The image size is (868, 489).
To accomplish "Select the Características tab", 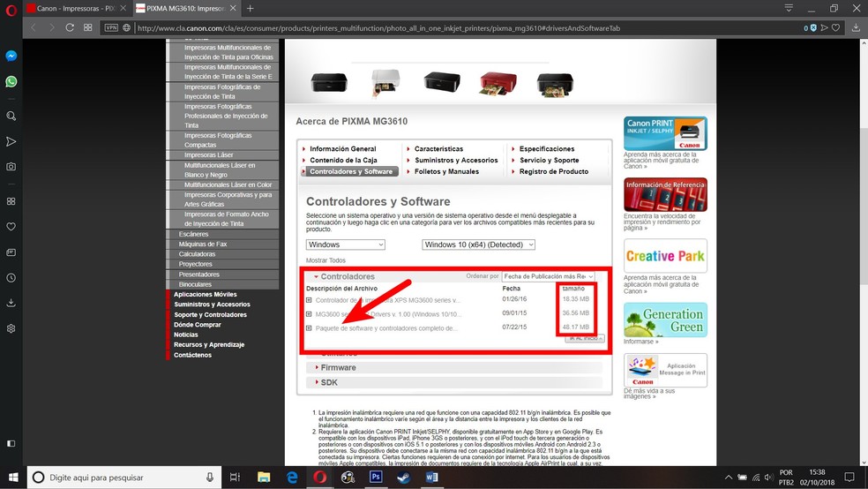I will 439,149.
